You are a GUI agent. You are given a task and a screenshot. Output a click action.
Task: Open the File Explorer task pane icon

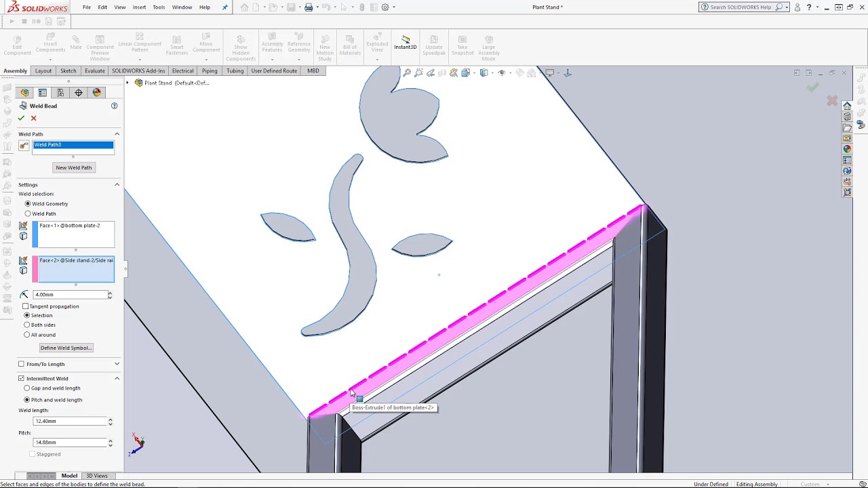(x=847, y=127)
